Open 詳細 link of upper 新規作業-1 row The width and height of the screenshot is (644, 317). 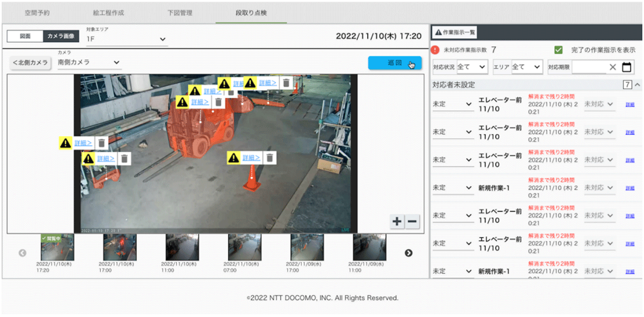(630, 188)
